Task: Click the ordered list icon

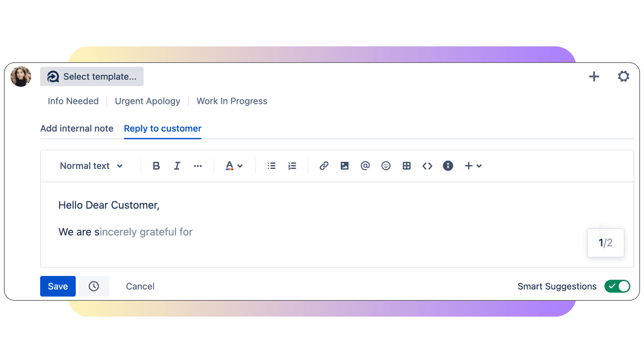Action: tap(293, 165)
